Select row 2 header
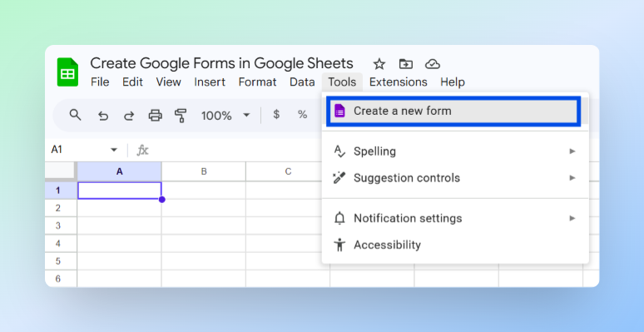Viewport: 644px width, 332px height. (61, 208)
